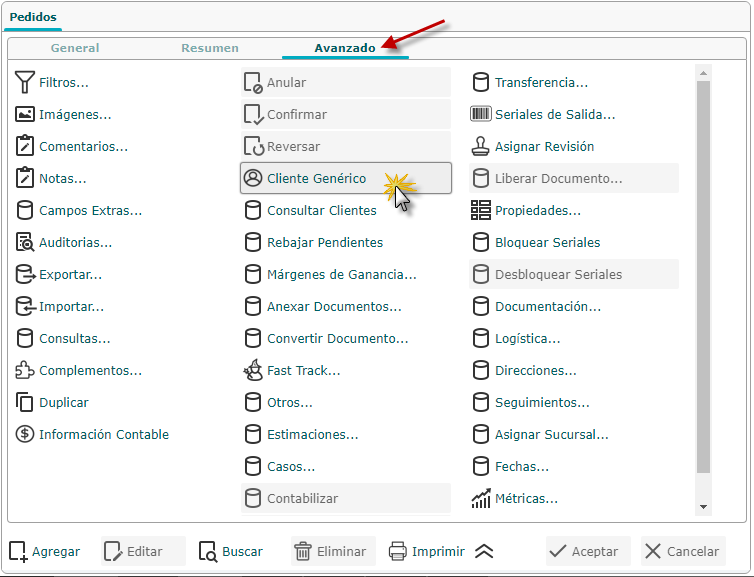The height and width of the screenshot is (577, 754).
Task: Click the Imprimir printer icon
Action: (x=398, y=552)
